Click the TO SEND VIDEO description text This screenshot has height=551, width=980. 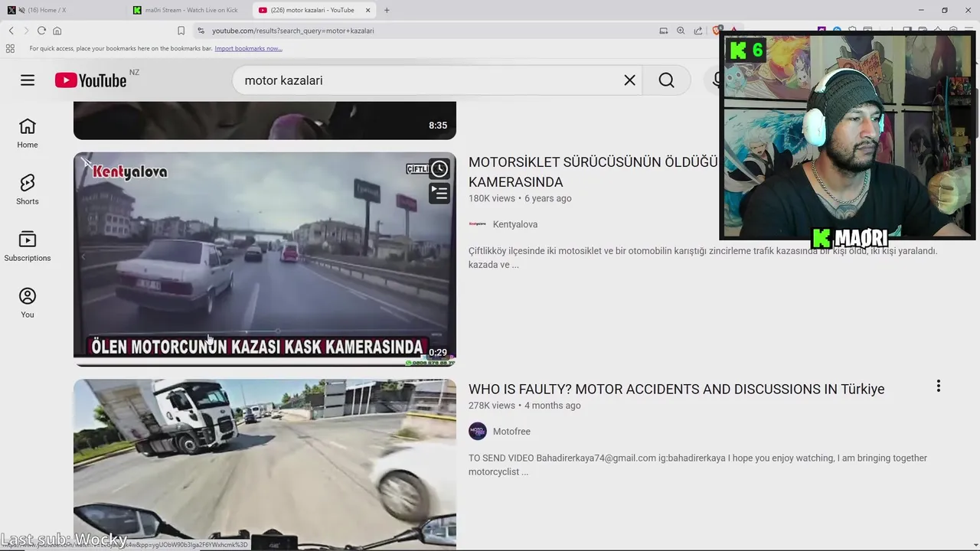click(x=697, y=465)
